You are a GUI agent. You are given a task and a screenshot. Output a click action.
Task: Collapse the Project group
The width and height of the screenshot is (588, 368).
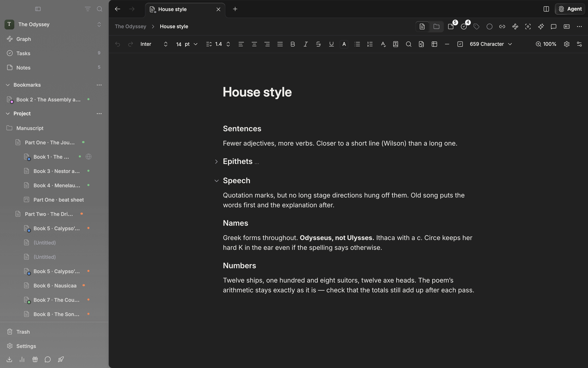[8, 114]
